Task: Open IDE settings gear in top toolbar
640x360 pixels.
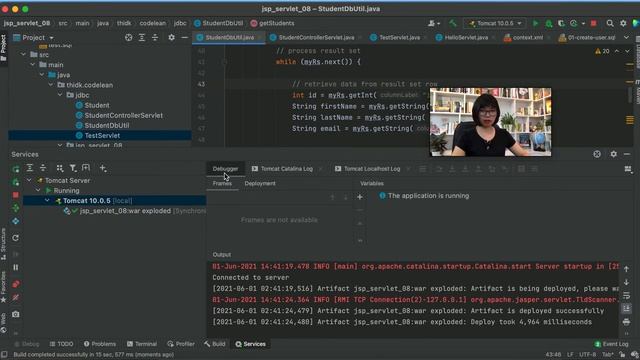Action: 623,24
